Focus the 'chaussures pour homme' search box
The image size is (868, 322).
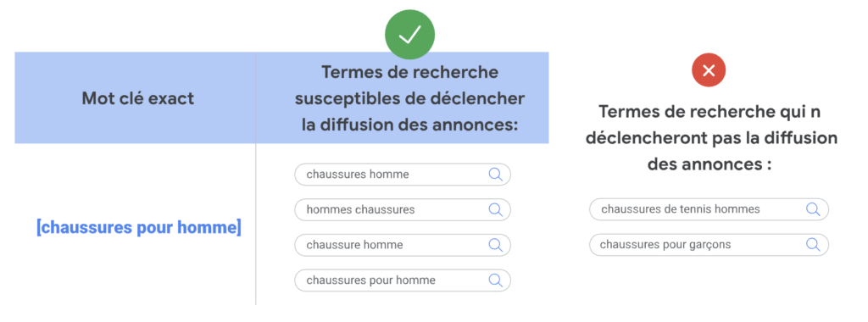(x=403, y=280)
